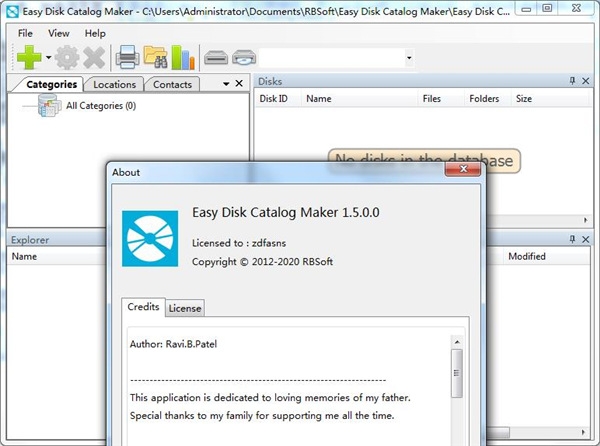Click the All Categories database icon

(x=49, y=105)
